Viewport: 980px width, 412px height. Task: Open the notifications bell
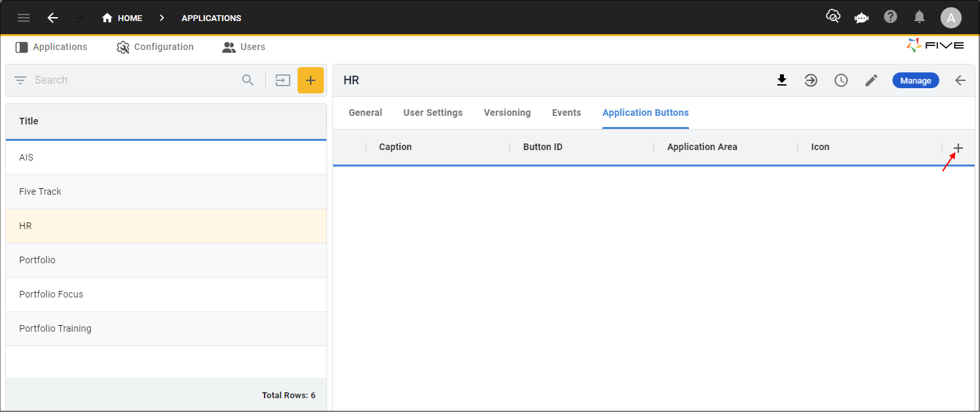[x=919, y=17]
